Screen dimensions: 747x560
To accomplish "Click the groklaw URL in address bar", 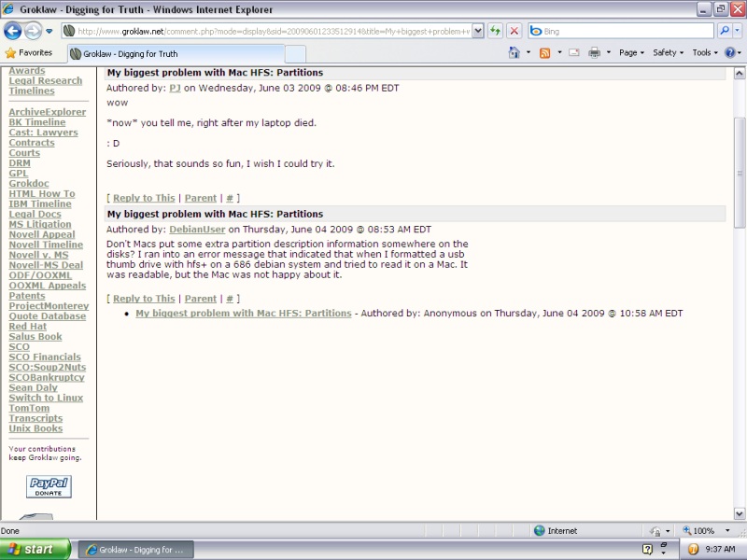I will pos(274,32).
